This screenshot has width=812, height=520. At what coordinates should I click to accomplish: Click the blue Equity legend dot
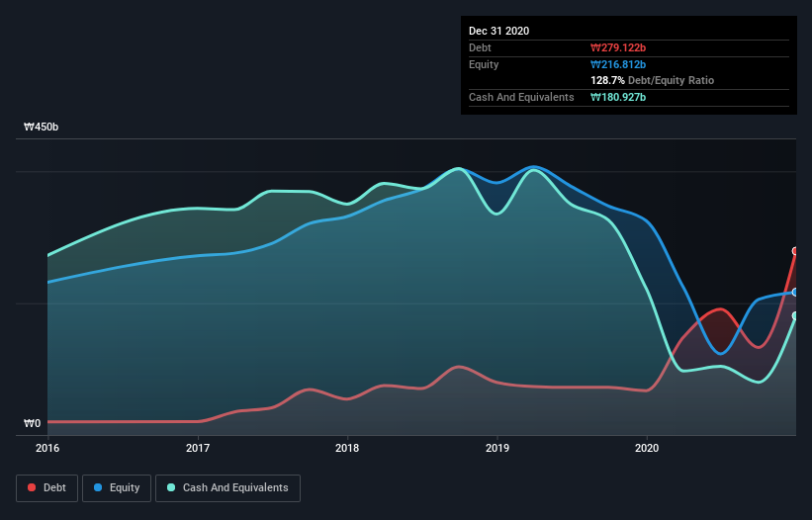point(98,487)
